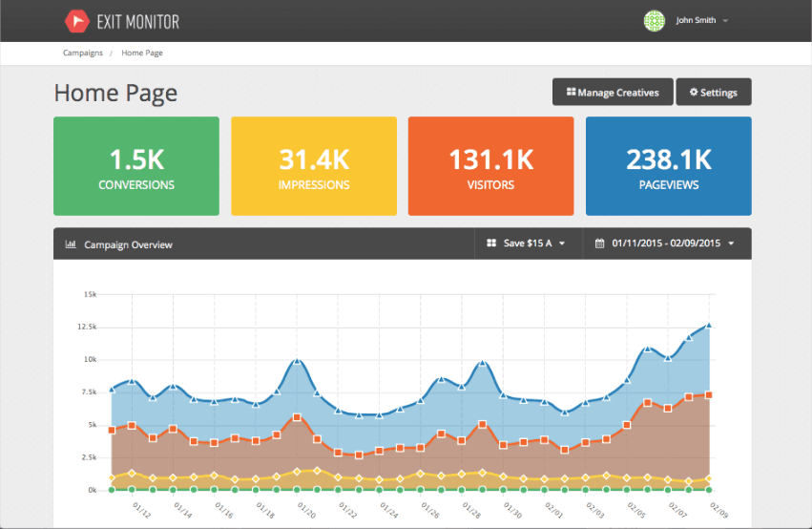The width and height of the screenshot is (812, 529).
Task: Click the orange 131.1K Visitors tile
Action: pyautogui.click(x=490, y=166)
